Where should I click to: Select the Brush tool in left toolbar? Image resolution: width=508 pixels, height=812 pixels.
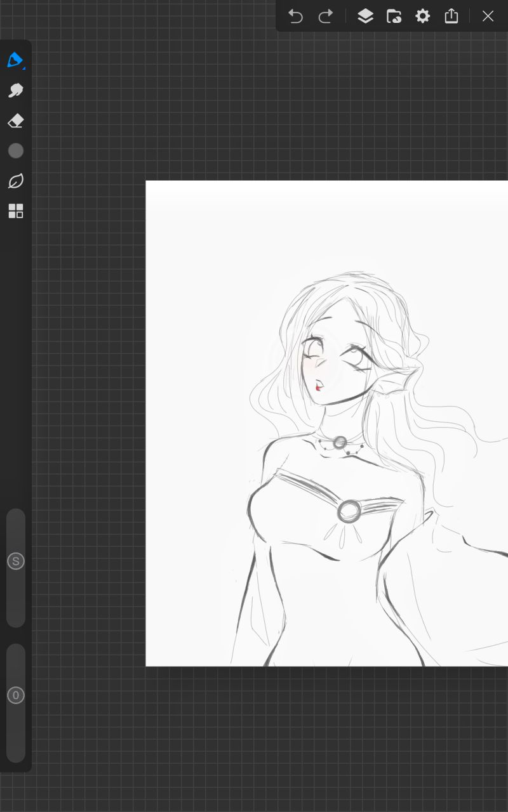(x=15, y=60)
